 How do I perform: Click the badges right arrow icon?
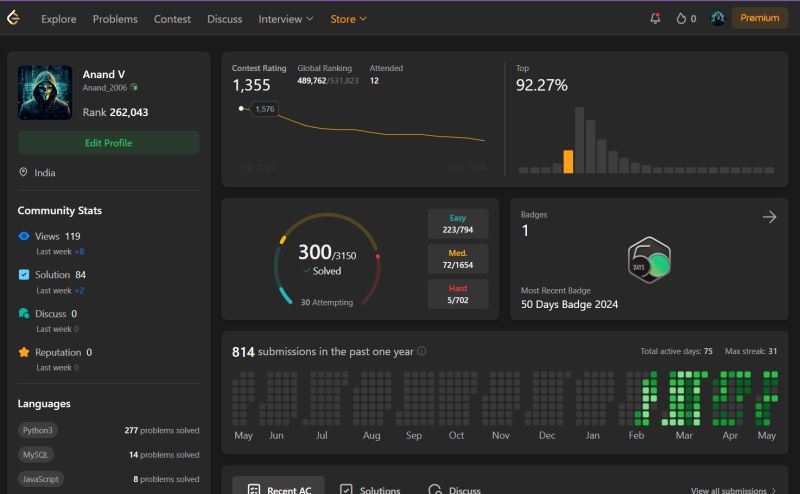pyautogui.click(x=769, y=217)
